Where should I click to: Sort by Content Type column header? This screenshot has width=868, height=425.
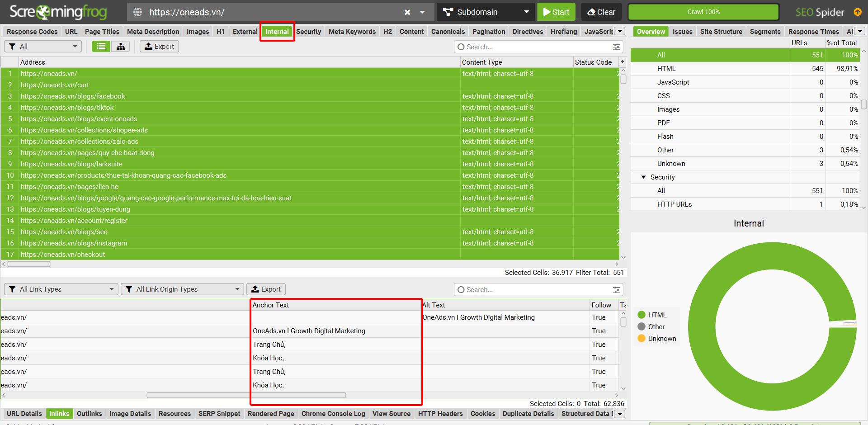[x=516, y=62]
